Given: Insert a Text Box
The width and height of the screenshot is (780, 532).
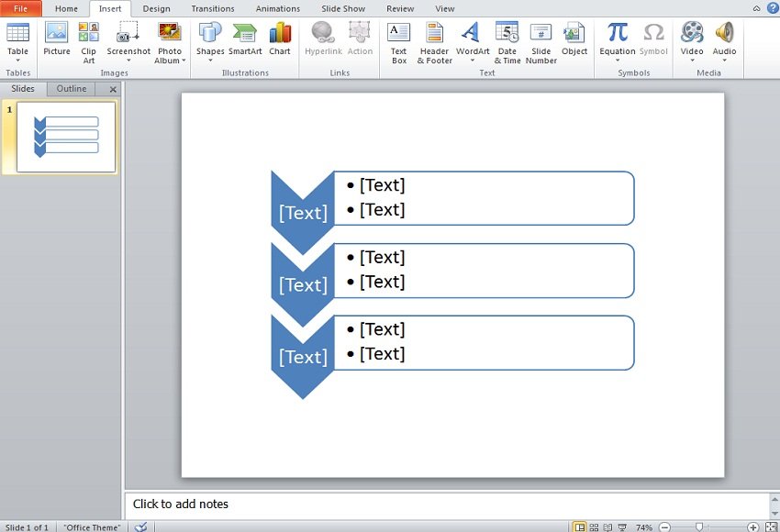Looking at the screenshot, I should 398,42.
